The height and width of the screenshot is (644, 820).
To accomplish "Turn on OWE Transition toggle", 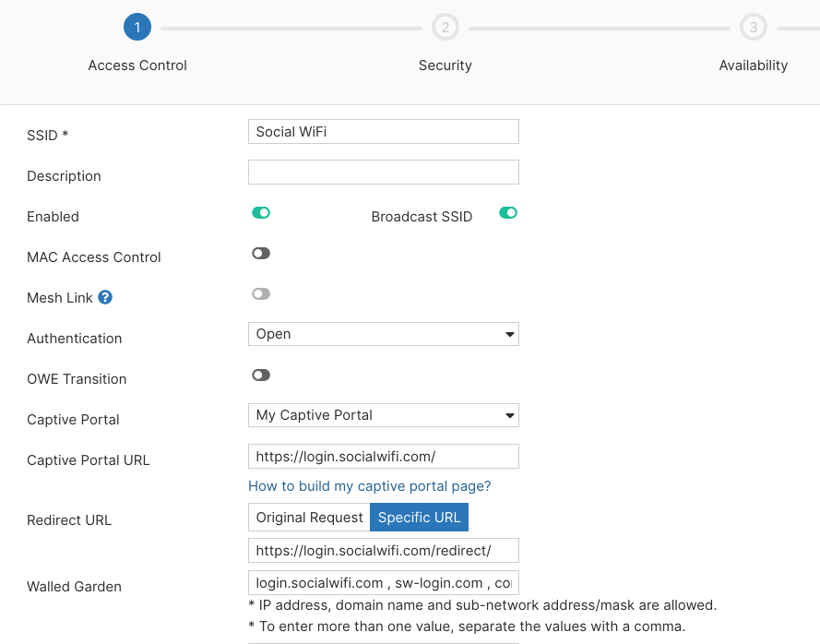I will [x=261, y=376].
